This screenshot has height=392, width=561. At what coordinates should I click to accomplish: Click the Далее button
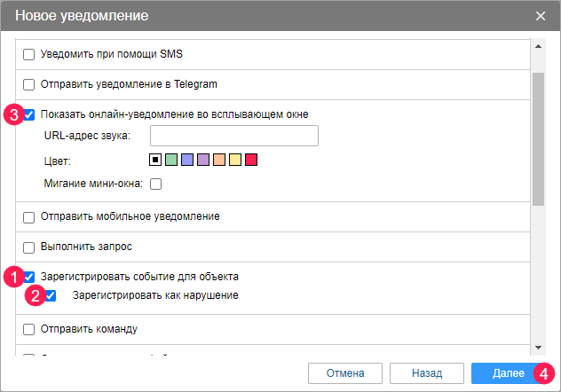(x=502, y=372)
